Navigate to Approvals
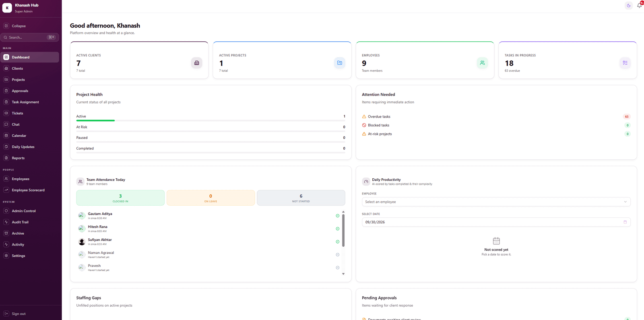 click(30, 91)
